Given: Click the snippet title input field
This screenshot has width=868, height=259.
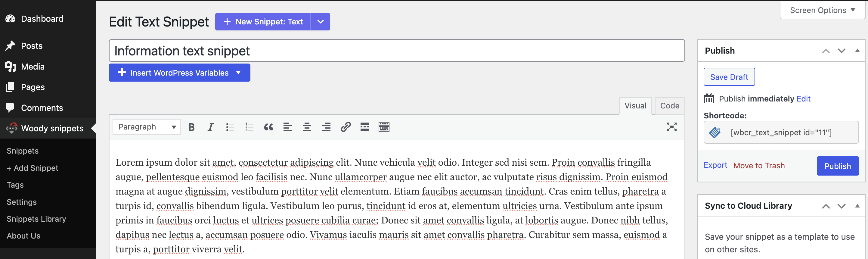Looking at the screenshot, I should click(396, 51).
